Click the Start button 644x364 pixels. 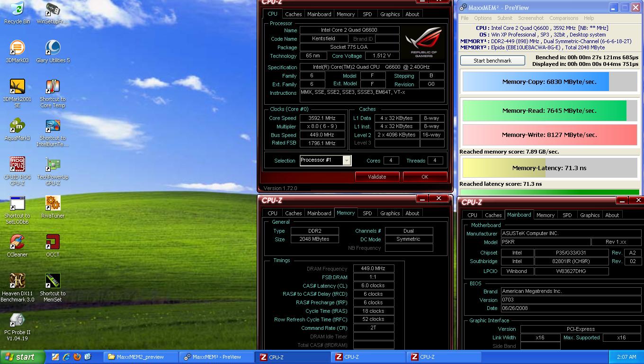click(x=23, y=357)
